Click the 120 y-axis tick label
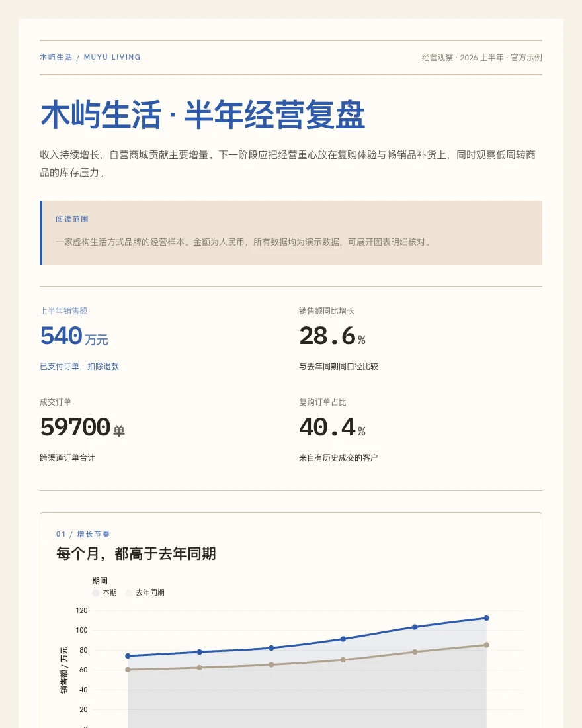This screenshot has height=728, width=582. tap(82, 611)
